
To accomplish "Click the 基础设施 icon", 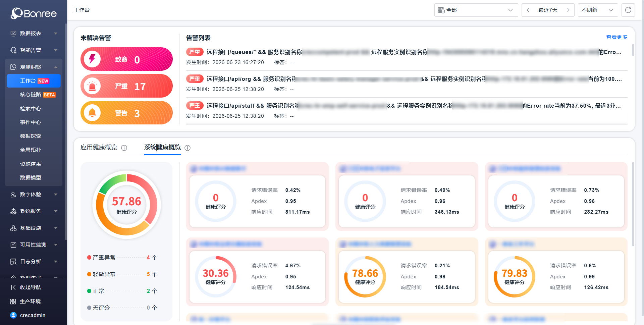I will [x=13, y=228].
